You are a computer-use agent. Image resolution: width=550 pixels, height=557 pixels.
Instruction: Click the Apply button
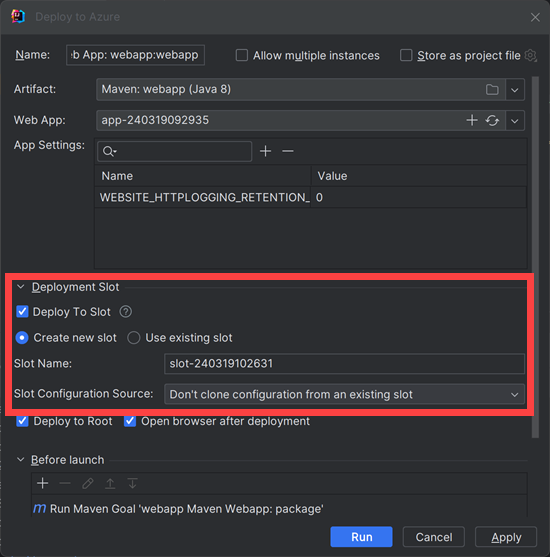click(506, 537)
